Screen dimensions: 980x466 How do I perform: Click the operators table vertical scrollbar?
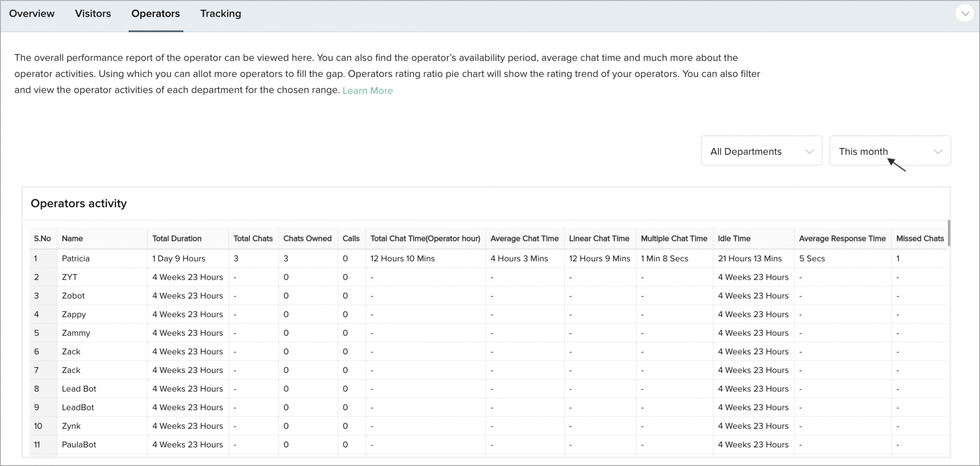(949, 233)
